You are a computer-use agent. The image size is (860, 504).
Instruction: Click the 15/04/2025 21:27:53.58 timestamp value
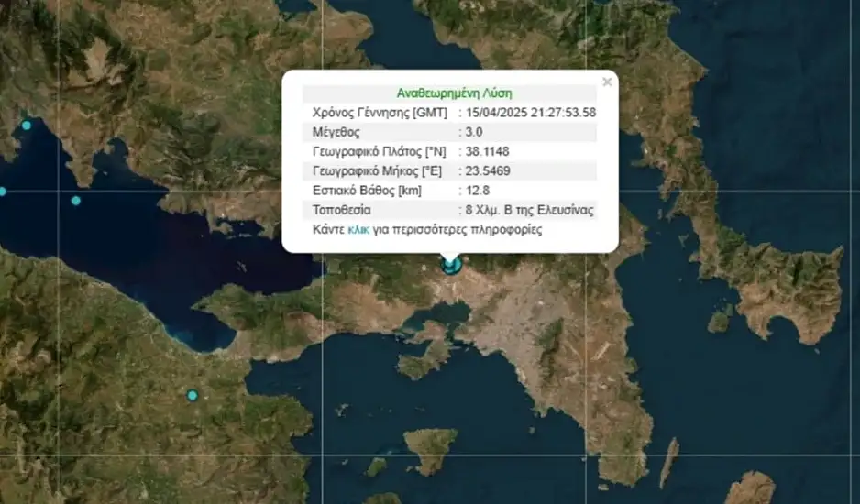coord(530,113)
